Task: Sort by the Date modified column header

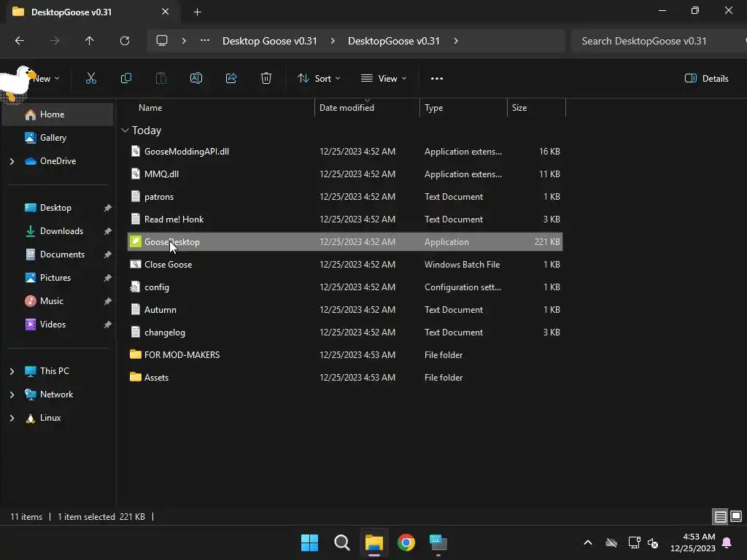Action: click(x=367, y=108)
